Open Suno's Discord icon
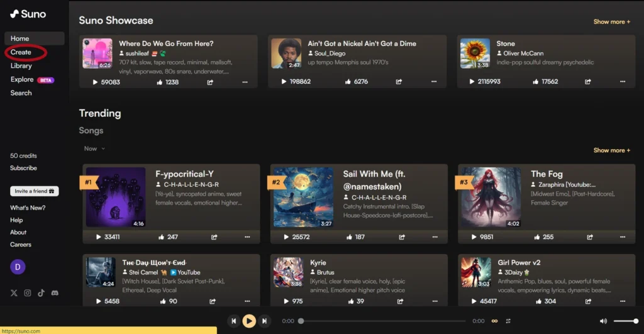 [x=55, y=293]
